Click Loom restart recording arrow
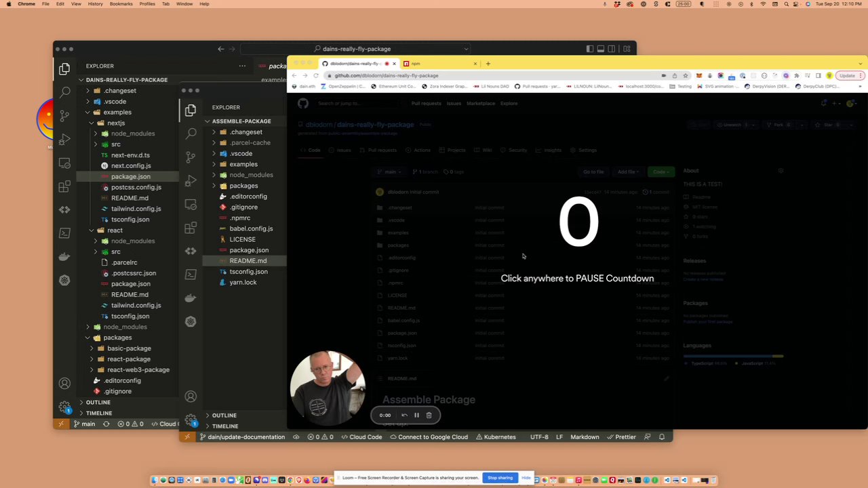 pyautogui.click(x=404, y=415)
